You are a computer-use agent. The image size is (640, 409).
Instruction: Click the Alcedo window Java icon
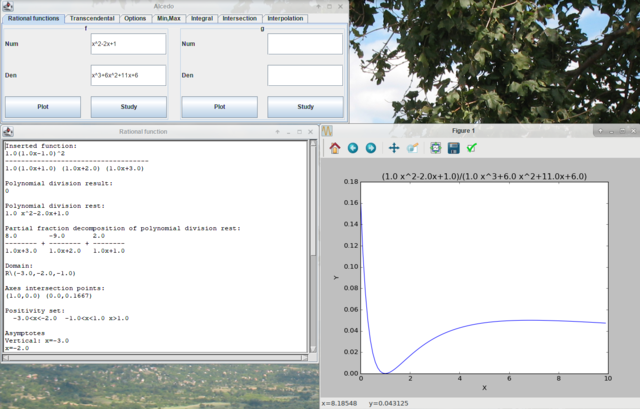point(8,6)
